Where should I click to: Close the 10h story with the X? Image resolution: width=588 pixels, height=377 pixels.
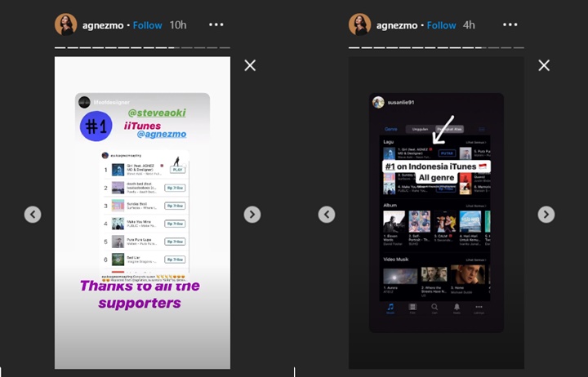tap(250, 65)
